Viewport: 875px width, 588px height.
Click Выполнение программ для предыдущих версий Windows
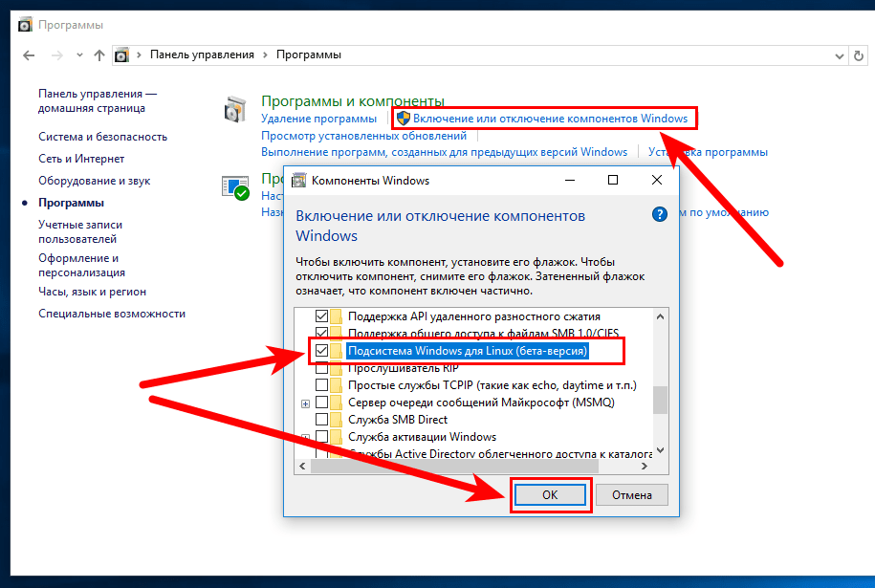pyautogui.click(x=445, y=152)
